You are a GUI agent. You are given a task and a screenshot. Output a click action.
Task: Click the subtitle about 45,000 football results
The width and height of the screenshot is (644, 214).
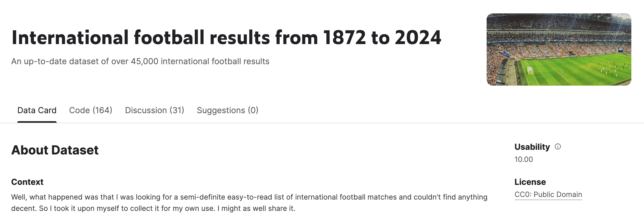[140, 61]
